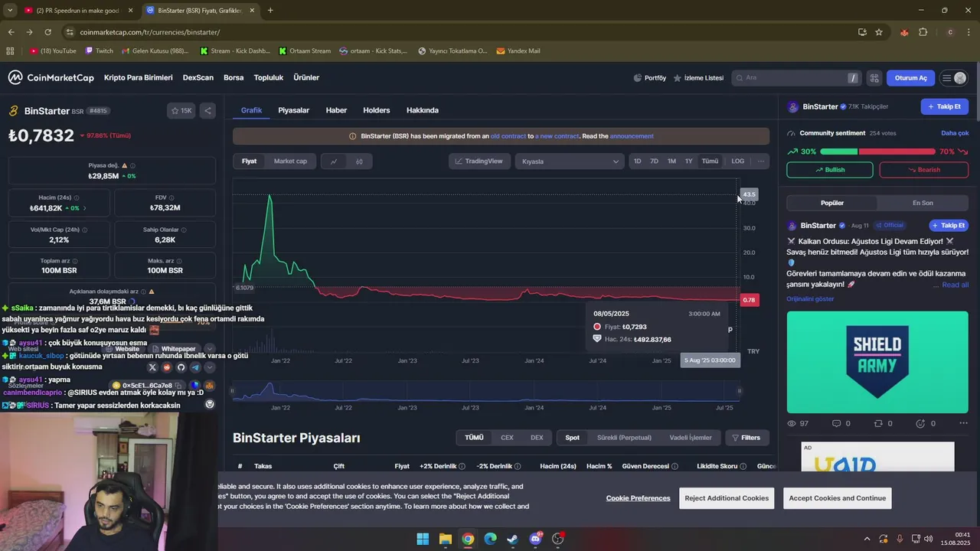
Task: Vote Bullish on community sentiment
Action: tap(830, 170)
